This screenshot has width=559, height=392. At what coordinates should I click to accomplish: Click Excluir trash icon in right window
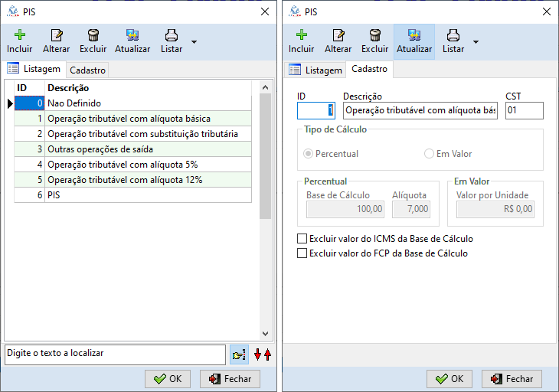tap(375, 35)
